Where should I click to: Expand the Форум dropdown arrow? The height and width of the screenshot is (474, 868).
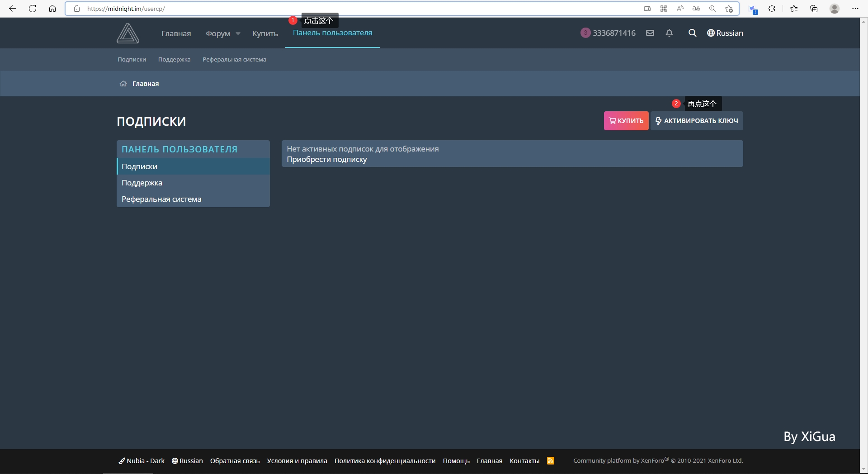(x=238, y=33)
